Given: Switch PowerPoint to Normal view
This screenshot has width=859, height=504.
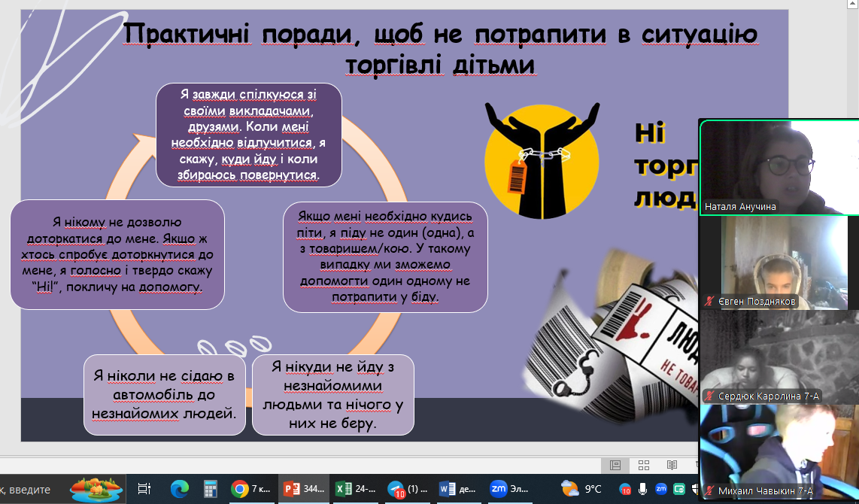Looking at the screenshot, I should click(x=615, y=465).
